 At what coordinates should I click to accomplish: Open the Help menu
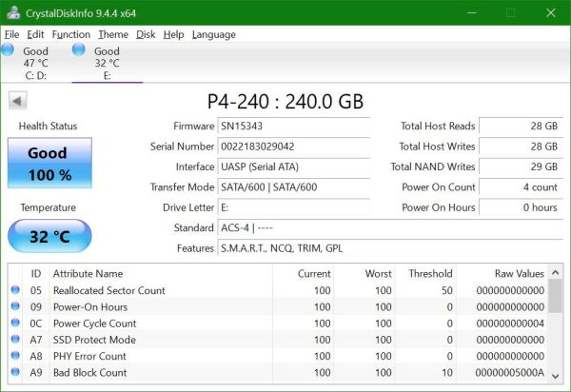tap(173, 34)
